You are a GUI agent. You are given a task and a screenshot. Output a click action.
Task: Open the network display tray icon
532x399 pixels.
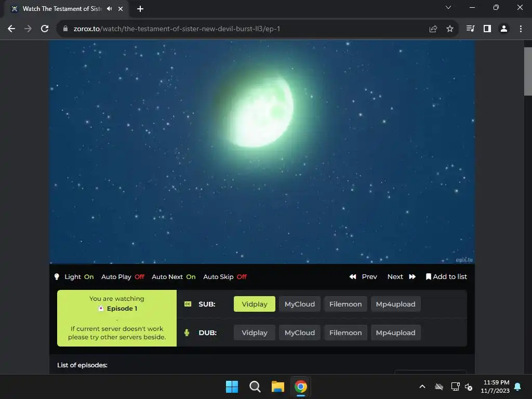tap(455, 387)
